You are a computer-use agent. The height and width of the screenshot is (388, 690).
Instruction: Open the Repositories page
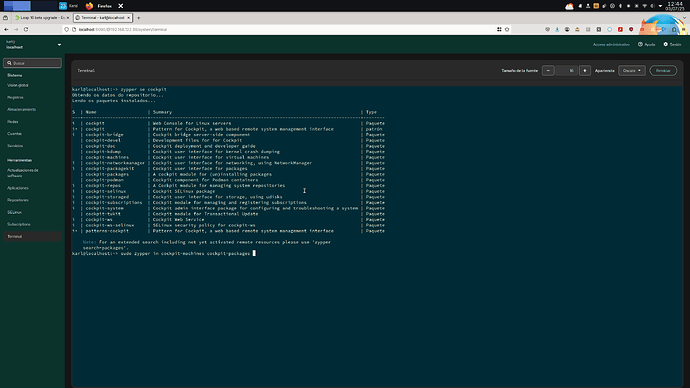click(x=18, y=200)
